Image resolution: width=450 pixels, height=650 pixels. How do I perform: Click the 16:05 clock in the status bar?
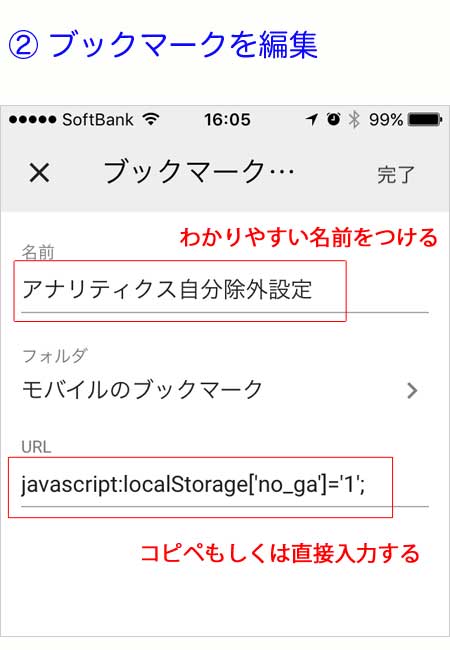coord(227,120)
